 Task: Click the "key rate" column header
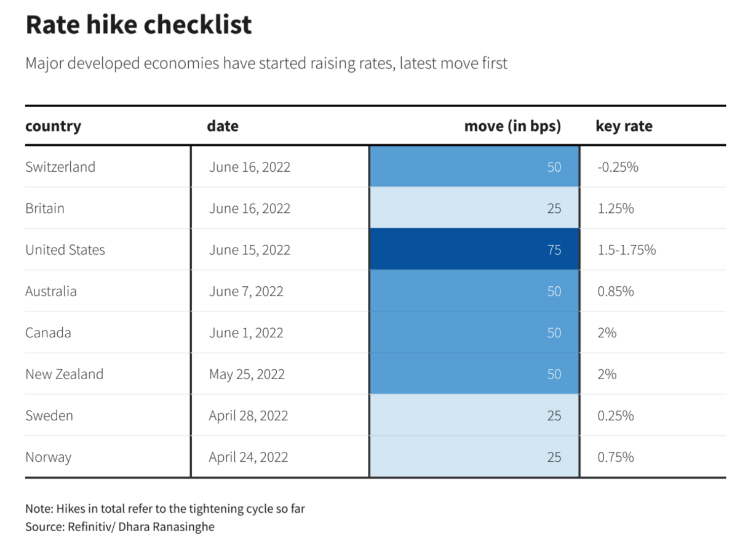click(x=624, y=126)
